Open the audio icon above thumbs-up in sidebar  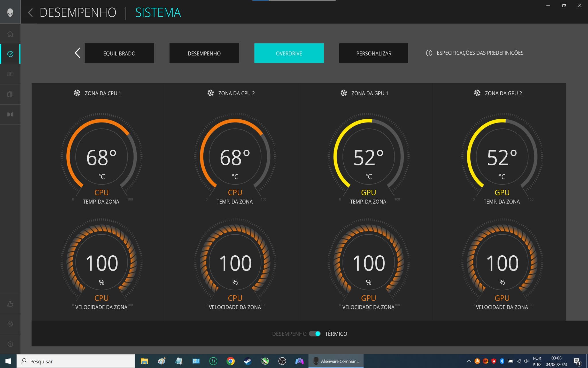coord(10,114)
